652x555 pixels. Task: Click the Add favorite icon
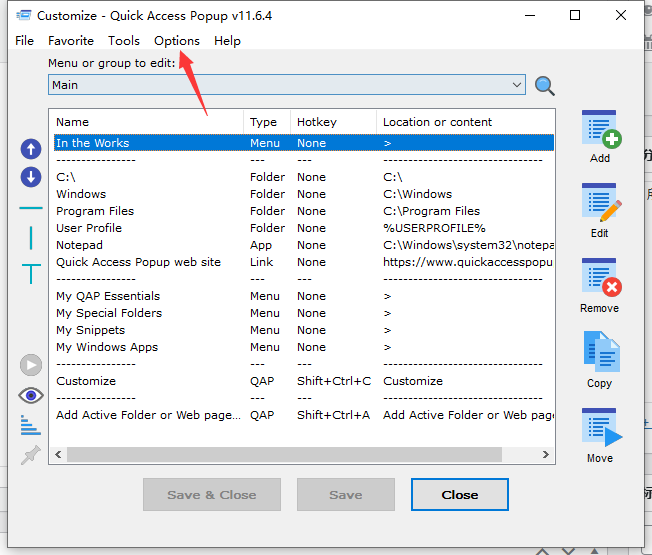tap(601, 129)
